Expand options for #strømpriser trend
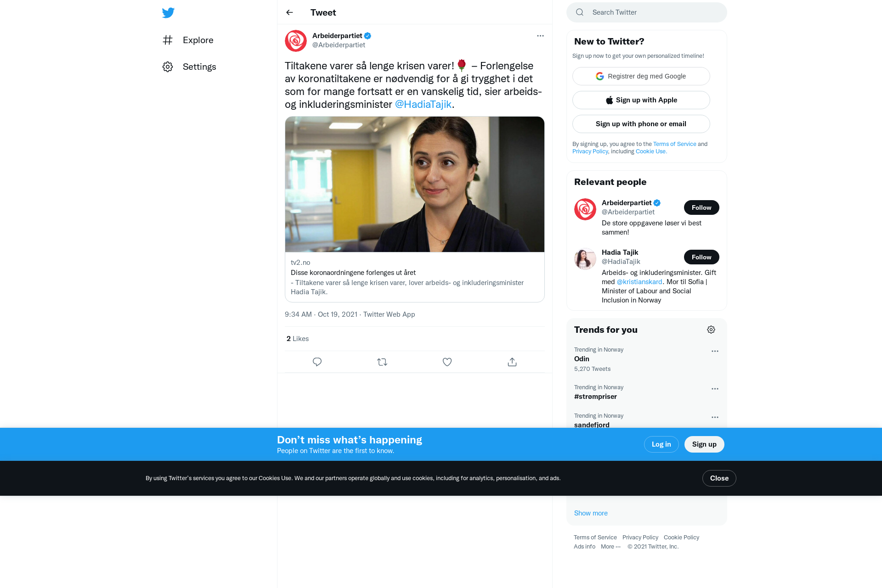This screenshot has height=588, width=882. [x=715, y=389]
